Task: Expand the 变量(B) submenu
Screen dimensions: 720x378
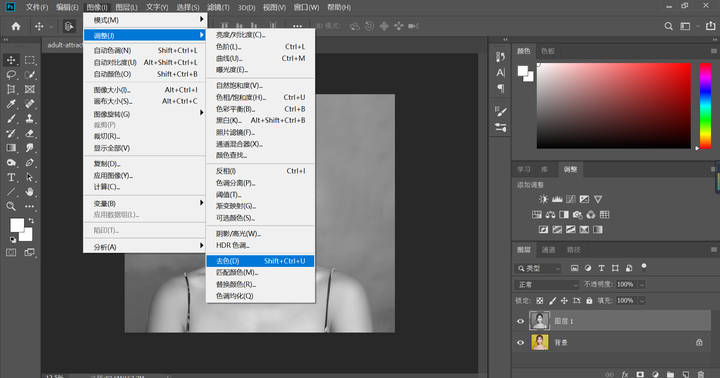Action: [x=145, y=203]
